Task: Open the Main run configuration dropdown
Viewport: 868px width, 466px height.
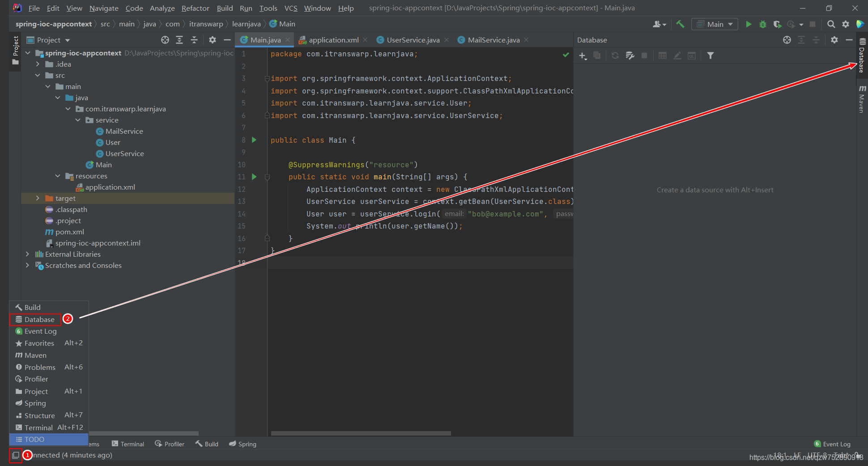Action: point(715,24)
